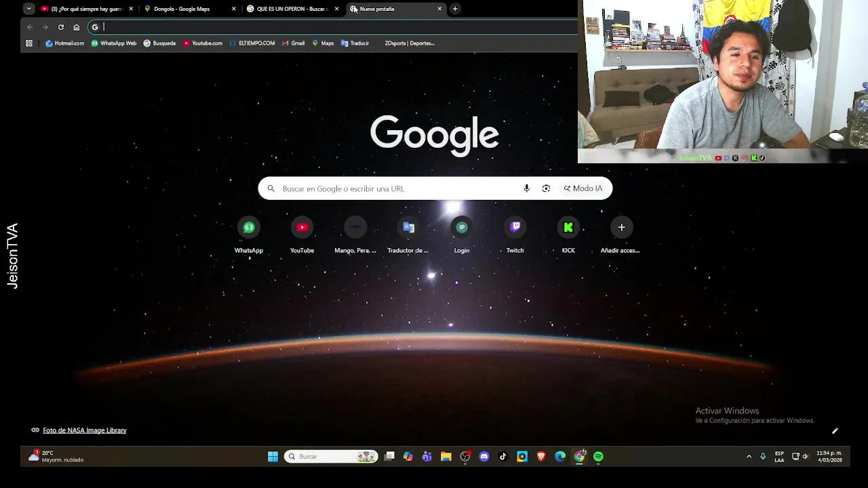This screenshot has height=488, width=868.
Task: Open the Youtube.com bookmark
Action: click(203, 43)
